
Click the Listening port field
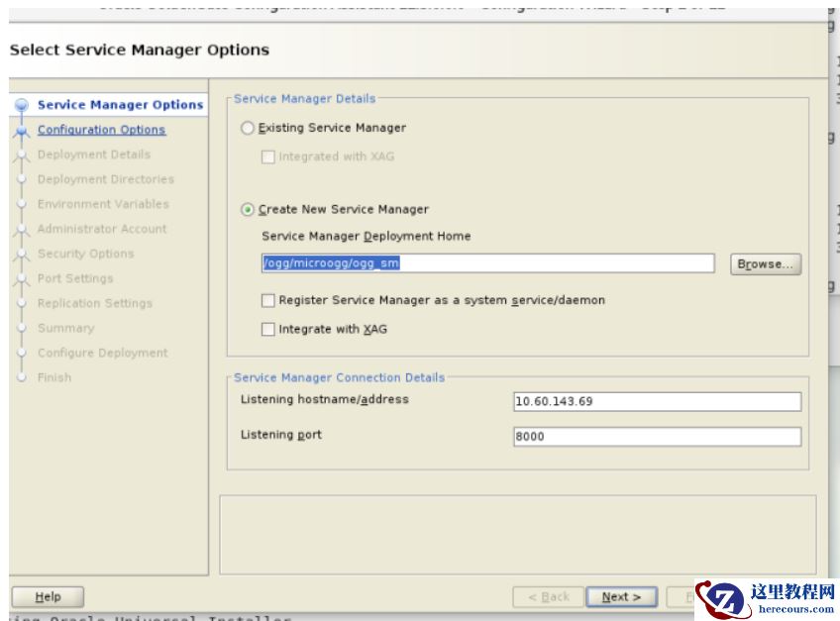point(658,436)
